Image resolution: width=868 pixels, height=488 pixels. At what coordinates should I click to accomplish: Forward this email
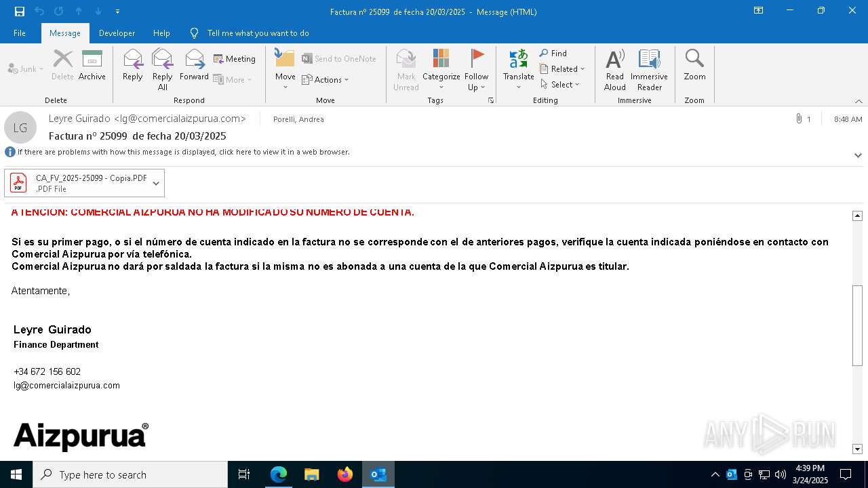point(194,65)
